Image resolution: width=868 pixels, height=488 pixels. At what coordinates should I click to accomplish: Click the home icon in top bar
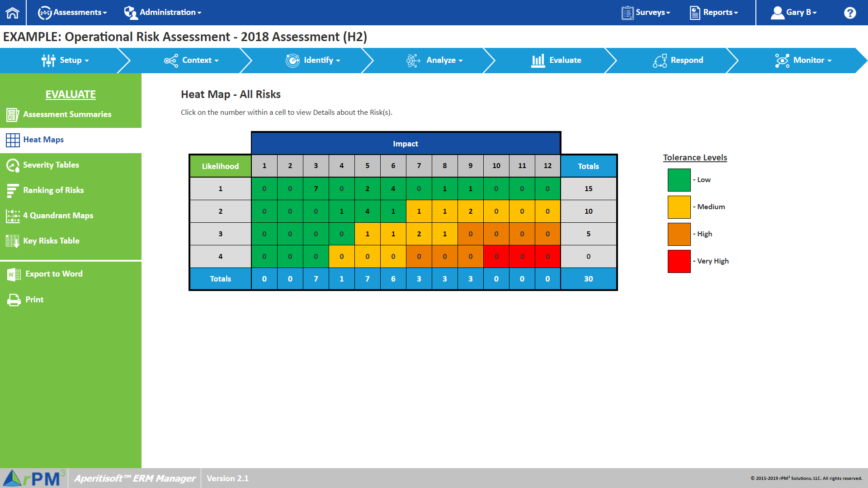point(13,13)
